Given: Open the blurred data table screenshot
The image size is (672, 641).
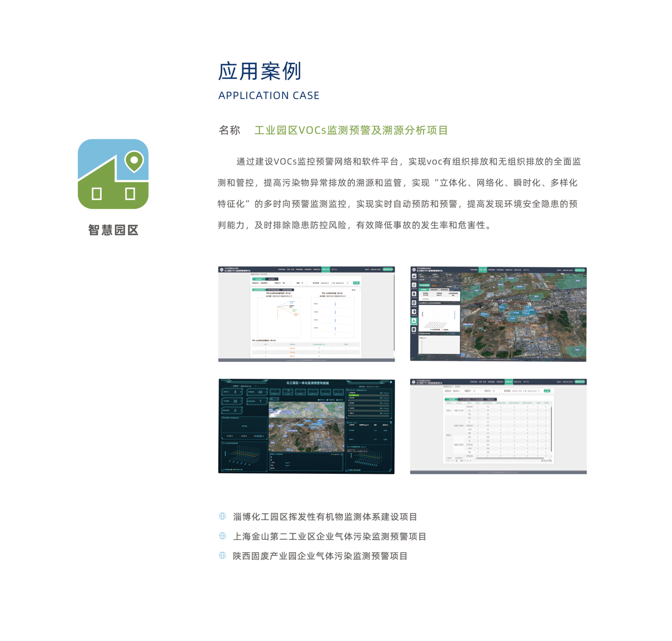Looking at the screenshot, I should (498, 426).
